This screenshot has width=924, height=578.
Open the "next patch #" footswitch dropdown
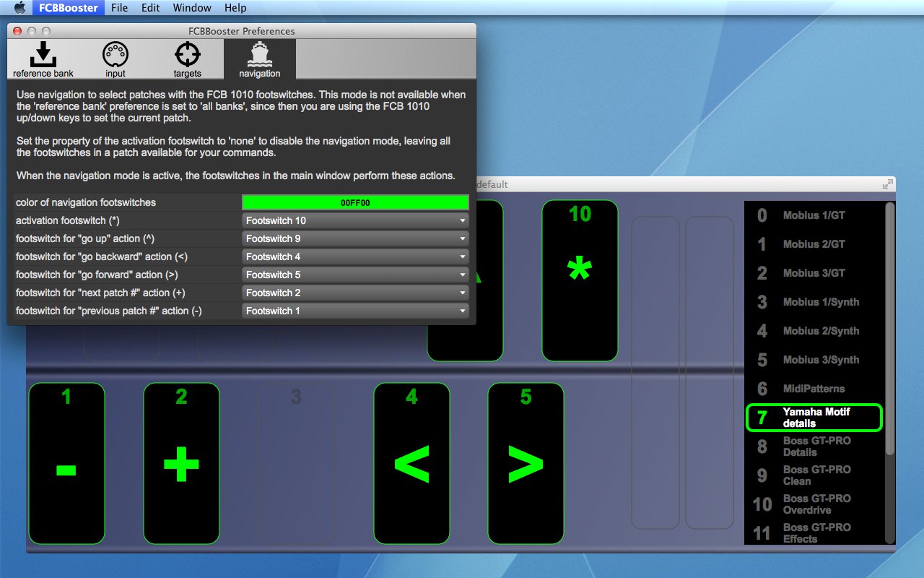coord(355,293)
